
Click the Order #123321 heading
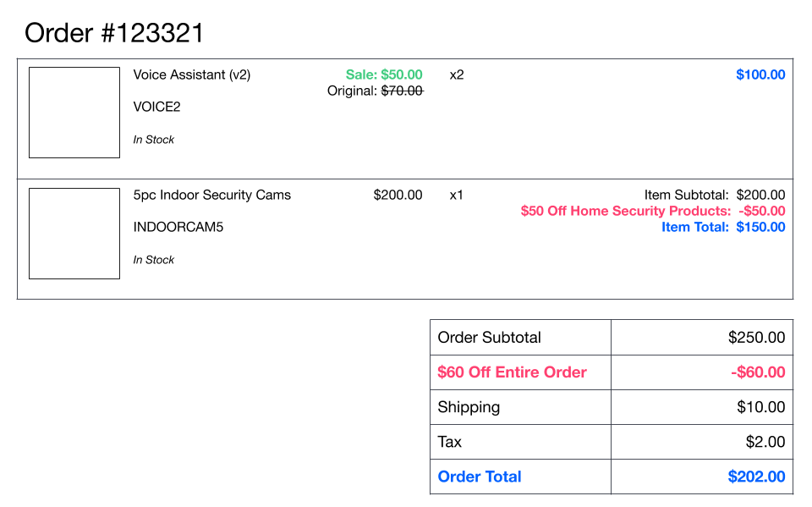(114, 33)
